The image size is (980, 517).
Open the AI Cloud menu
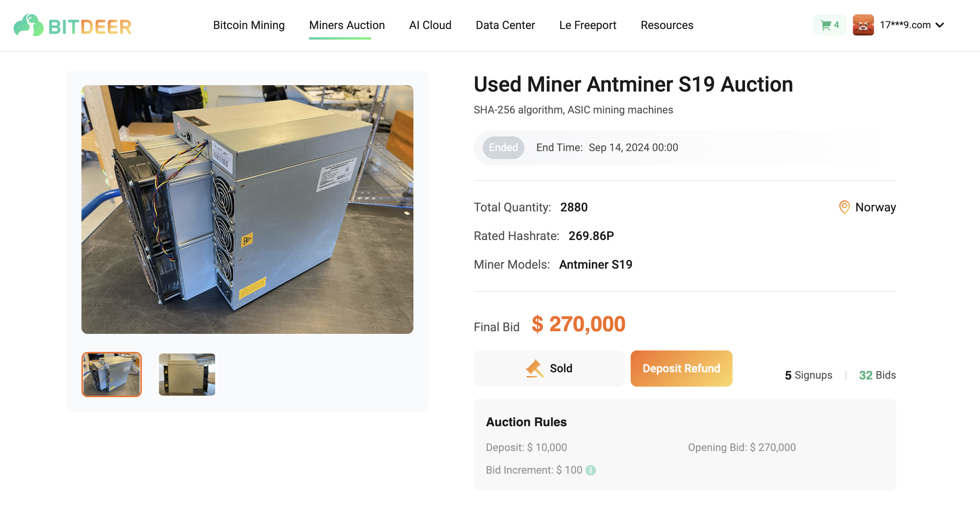click(430, 25)
